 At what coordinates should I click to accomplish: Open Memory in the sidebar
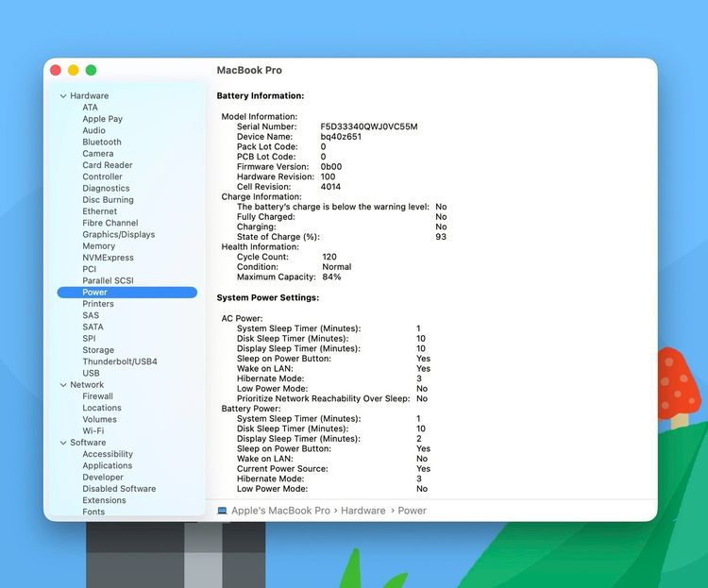click(98, 246)
